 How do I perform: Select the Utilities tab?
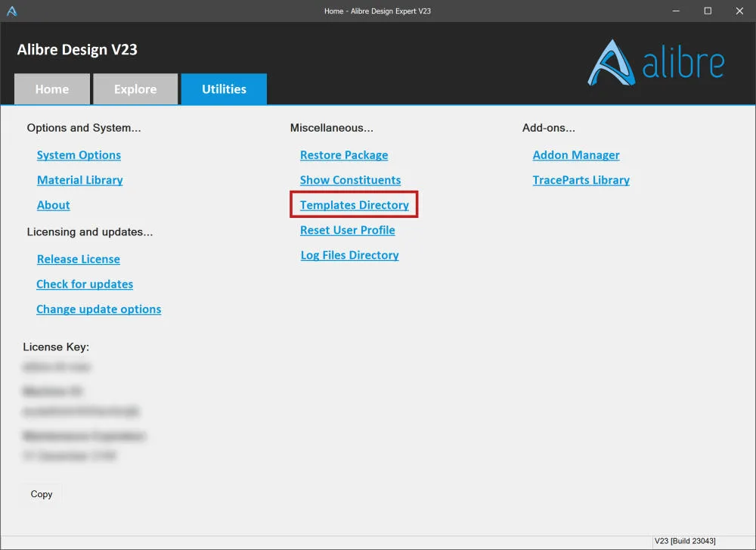click(225, 89)
